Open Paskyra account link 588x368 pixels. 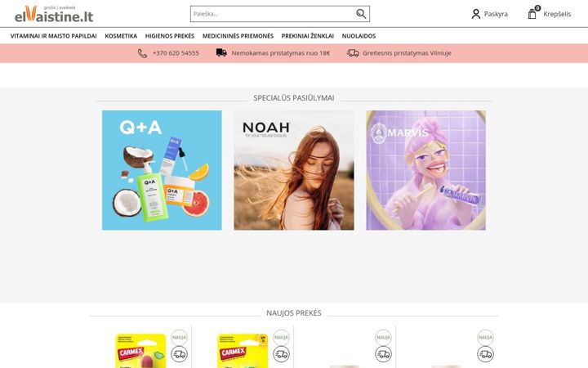(496, 14)
